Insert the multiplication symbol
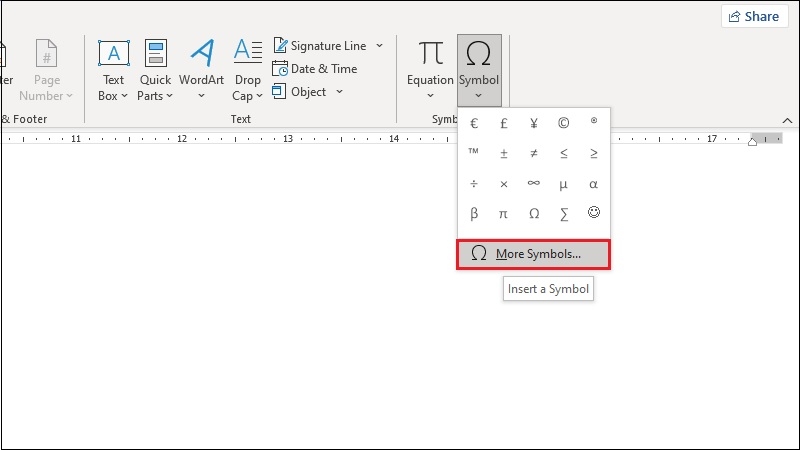Image resolution: width=800 pixels, height=450 pixels. point(504,184)
